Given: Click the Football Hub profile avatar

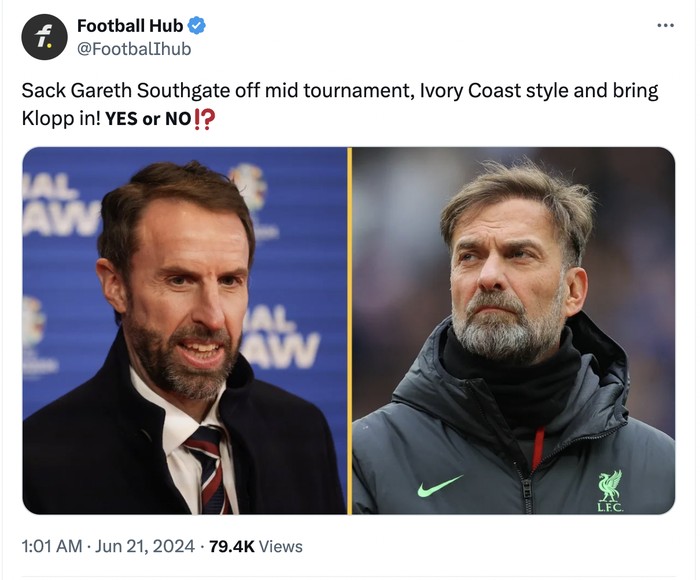Looking at the screenshot, I should [x=45, y=37].
